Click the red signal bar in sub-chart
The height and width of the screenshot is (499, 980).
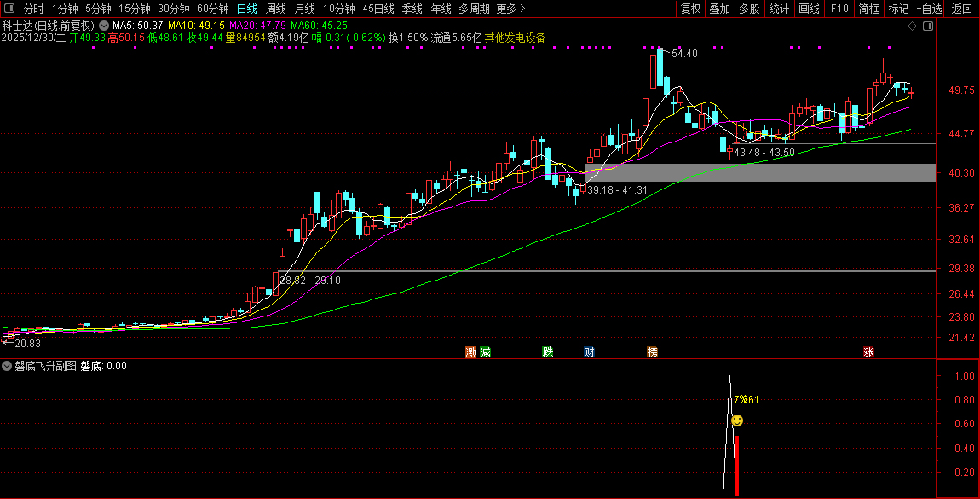737,466
